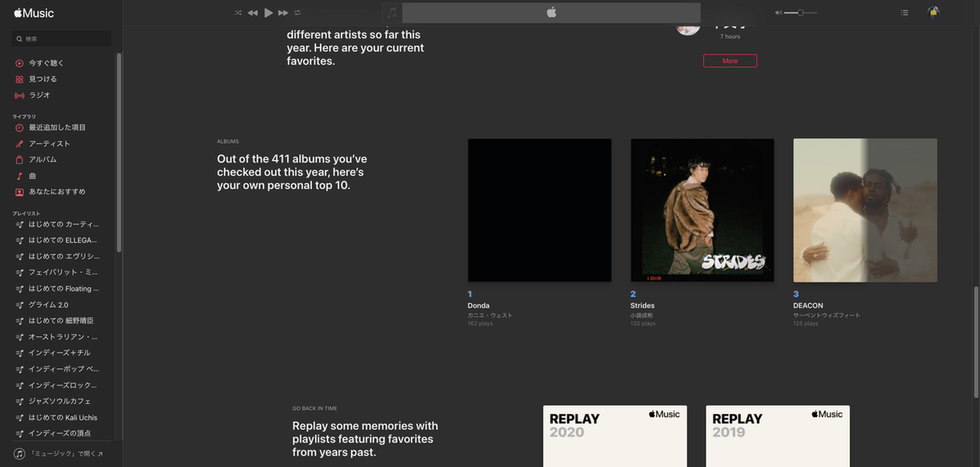Click playlist icon beside グライム 2.0
Viewport: 980px width, 467px height.
tap(20, 305)
